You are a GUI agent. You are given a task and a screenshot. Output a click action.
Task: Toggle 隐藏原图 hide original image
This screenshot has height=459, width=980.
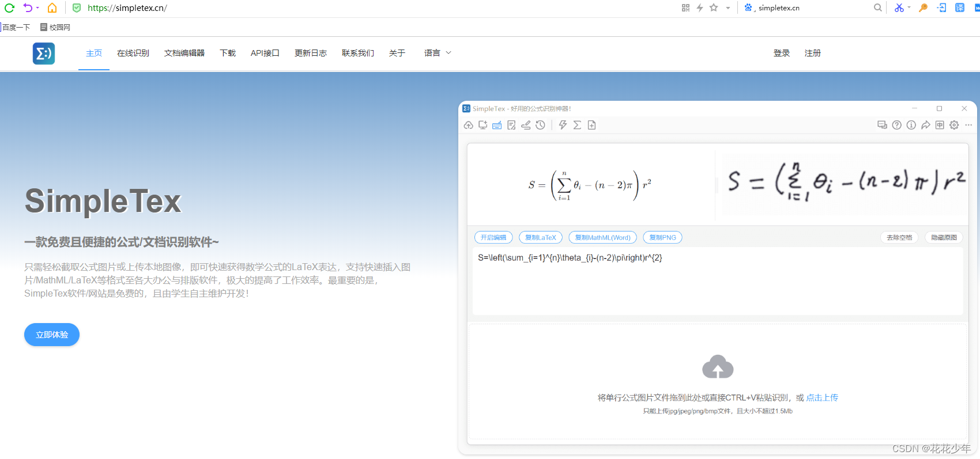[x=944, y=237]
